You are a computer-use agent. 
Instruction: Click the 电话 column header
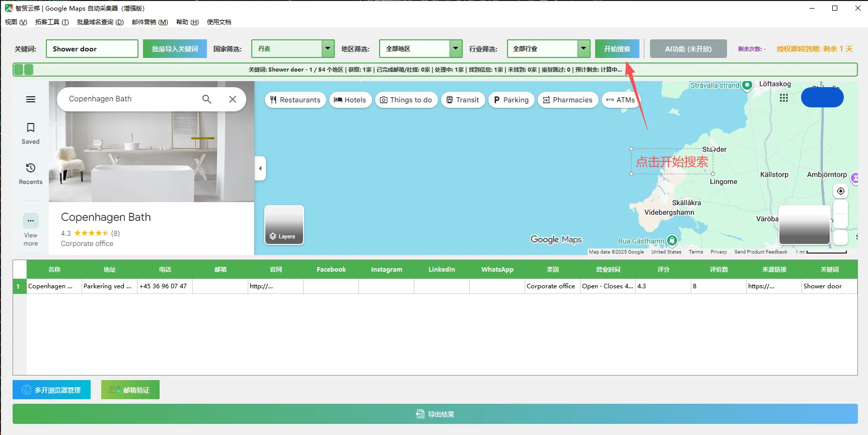coord(165,270)
